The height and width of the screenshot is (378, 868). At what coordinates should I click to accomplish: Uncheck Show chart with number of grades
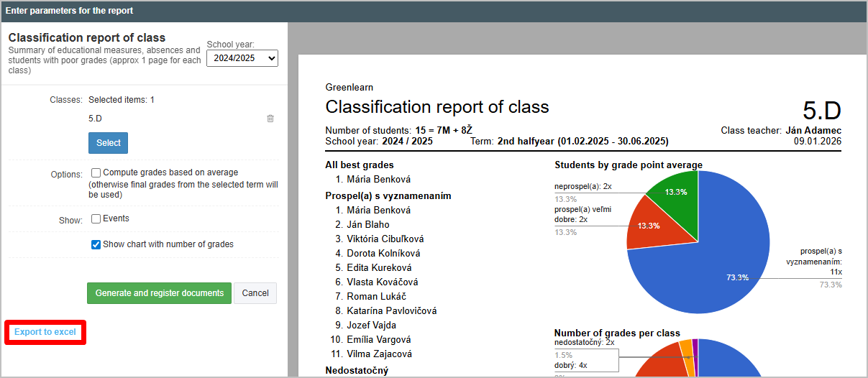coord(96,244)
